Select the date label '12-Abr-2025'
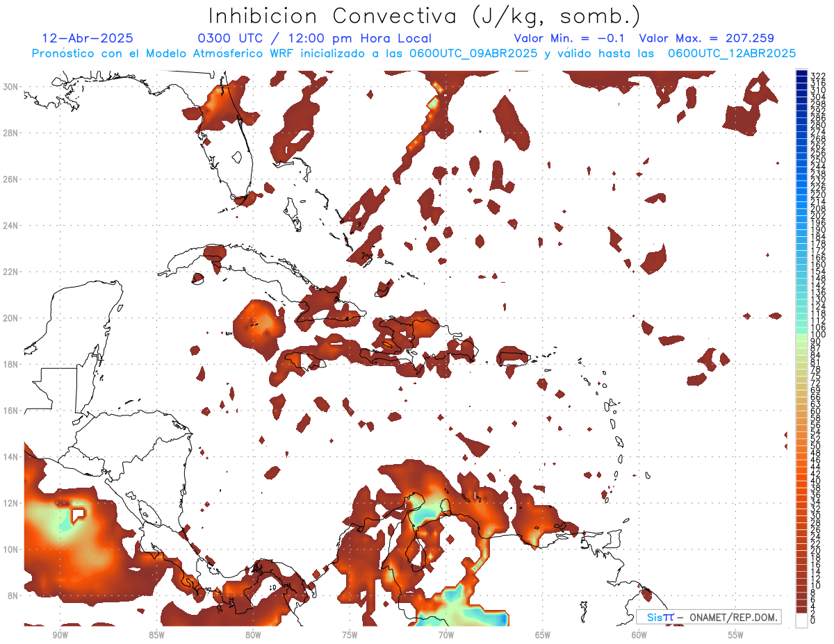The width and height of the screenshot is (834, 644). coord(88,38)
